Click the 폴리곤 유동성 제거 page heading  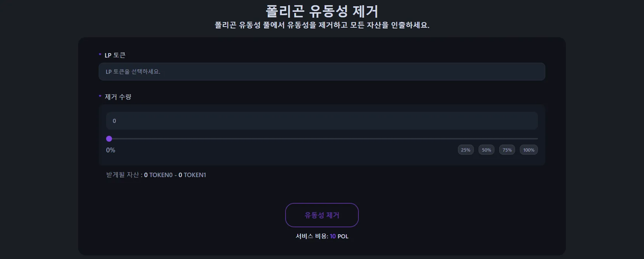[x=322, y=11]
